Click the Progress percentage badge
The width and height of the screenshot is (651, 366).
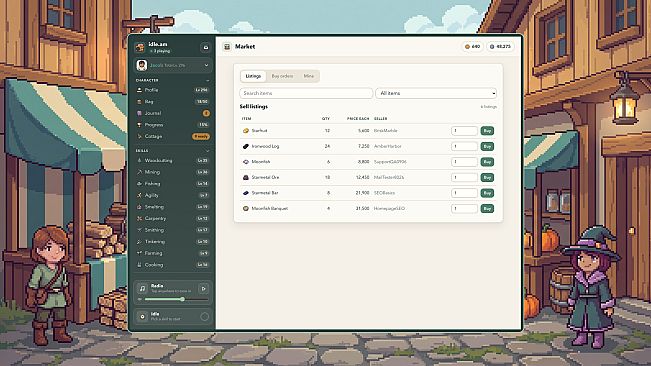pos(203,124)
